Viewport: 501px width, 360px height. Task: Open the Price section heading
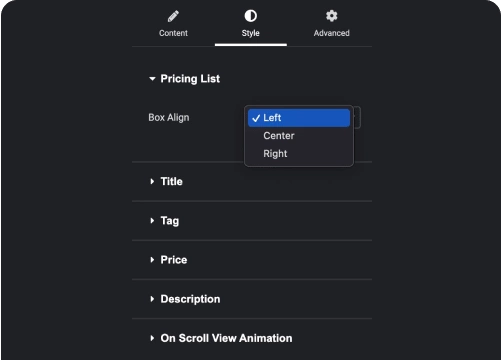coord(174,260)
